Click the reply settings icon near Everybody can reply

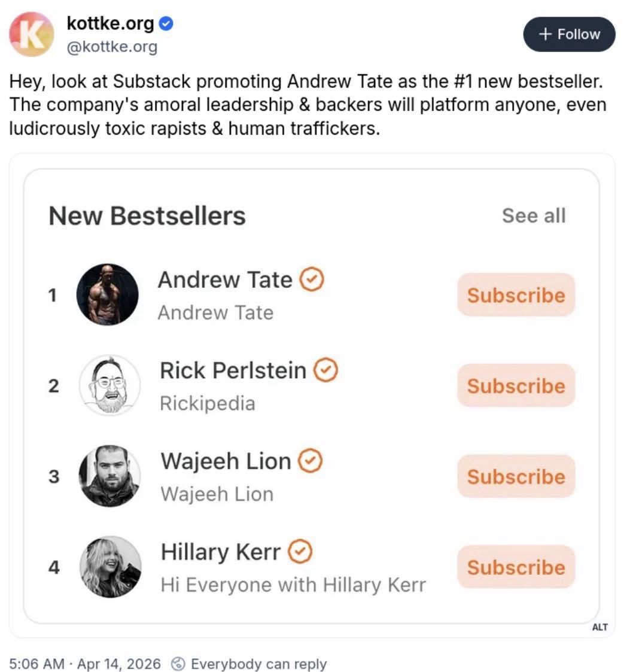pos(178,664)
